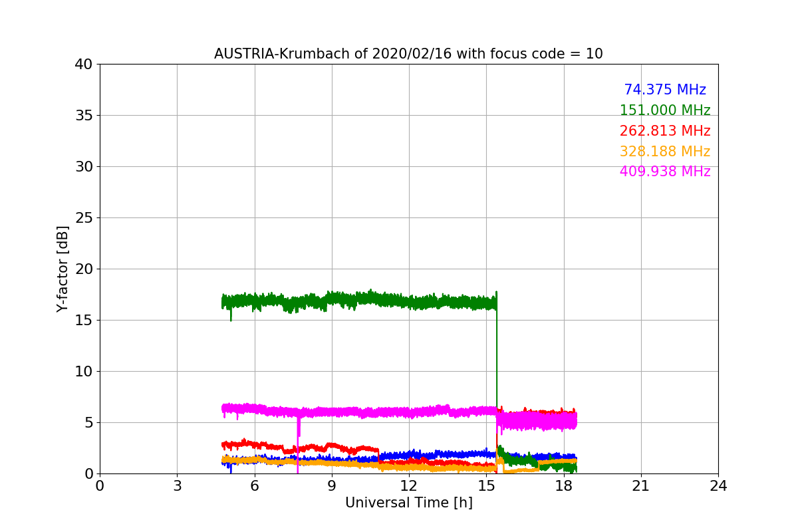The width and height of the screenshot is (798, 532).
Task: Click the x-axis tick label 12
Action: (409, 486)
